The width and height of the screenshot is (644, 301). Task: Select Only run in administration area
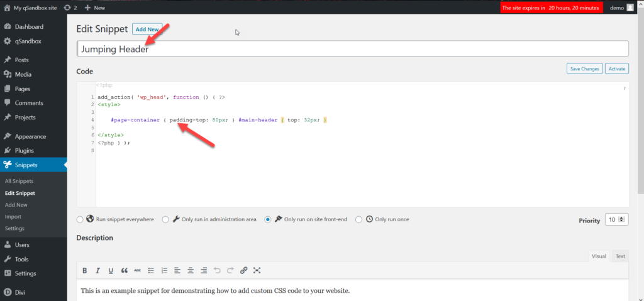pyautogui.click(x=165, y=220)
